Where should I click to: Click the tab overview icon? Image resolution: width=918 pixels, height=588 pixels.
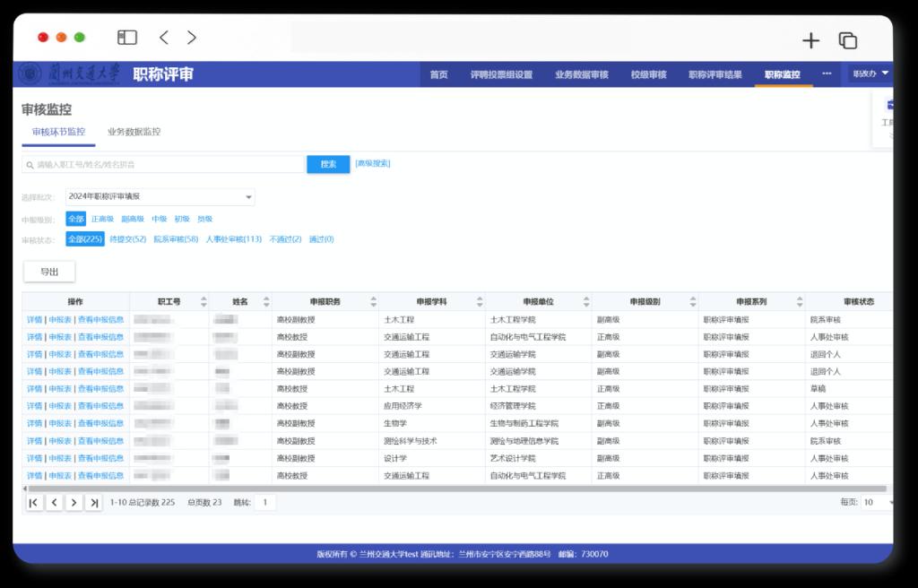[x=847, y=40]
